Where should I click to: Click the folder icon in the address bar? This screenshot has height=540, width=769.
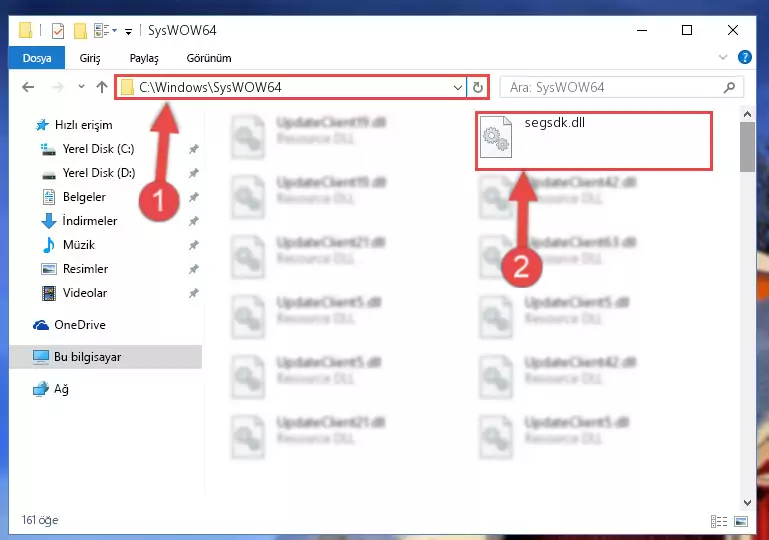tap(127, 87)
